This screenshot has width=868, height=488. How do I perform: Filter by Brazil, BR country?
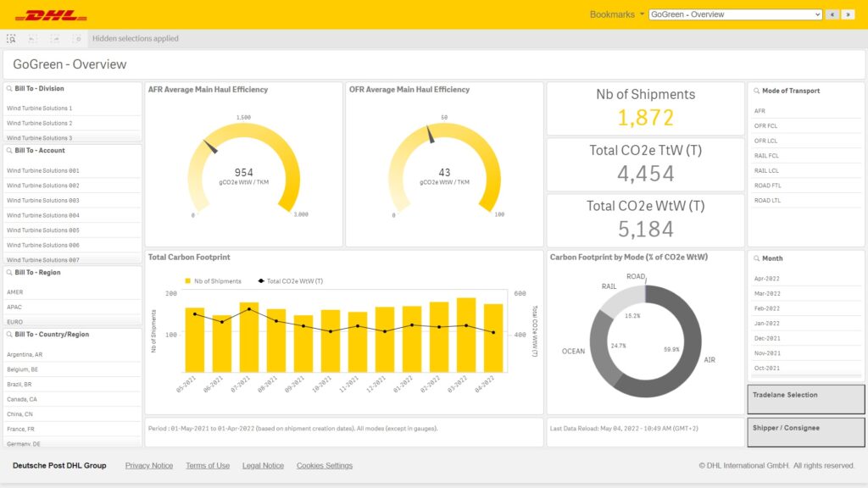pos(73,385)
